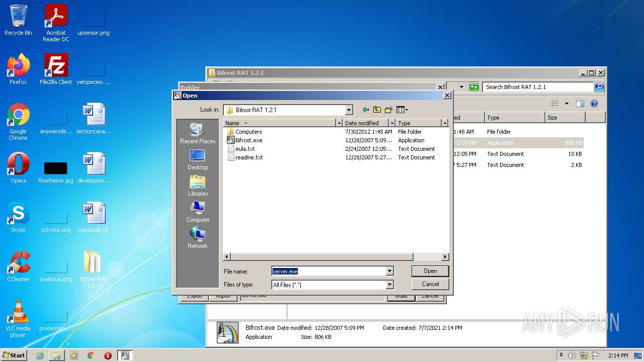Open the parismulti.rtf desktop file
The width and height of the screenshot is (644, 362).
pyautogui.click(x=94, y=217)
